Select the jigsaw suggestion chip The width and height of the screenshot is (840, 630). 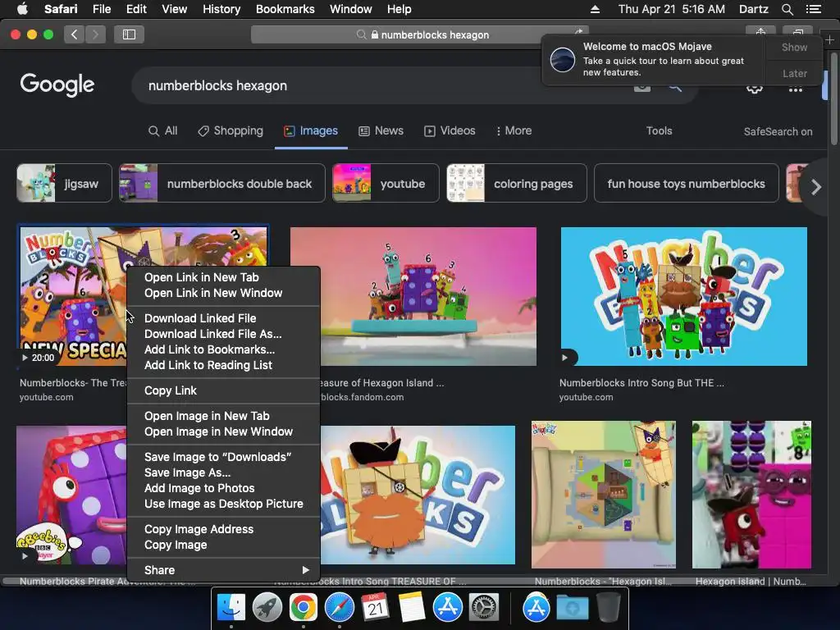[64, 183]
